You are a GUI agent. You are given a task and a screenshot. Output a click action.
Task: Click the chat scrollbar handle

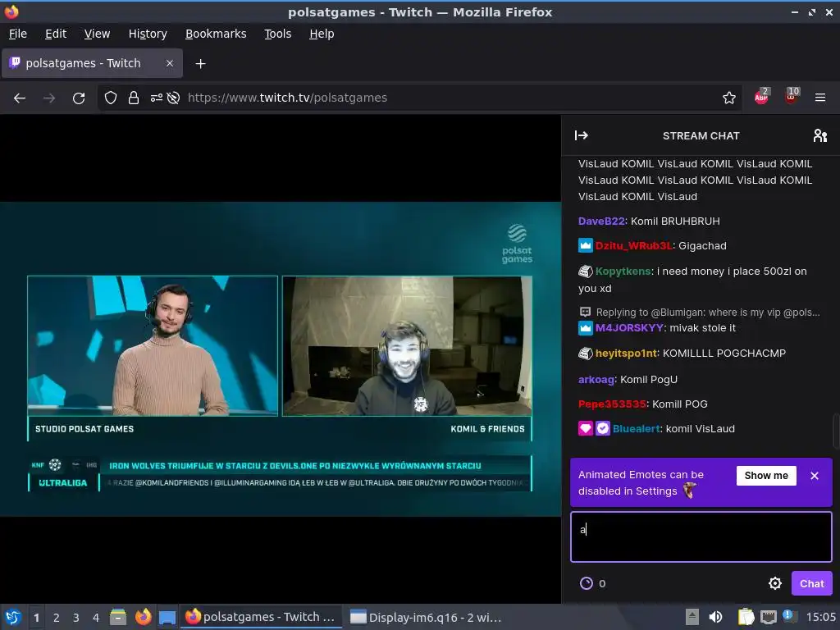point(836,430)
